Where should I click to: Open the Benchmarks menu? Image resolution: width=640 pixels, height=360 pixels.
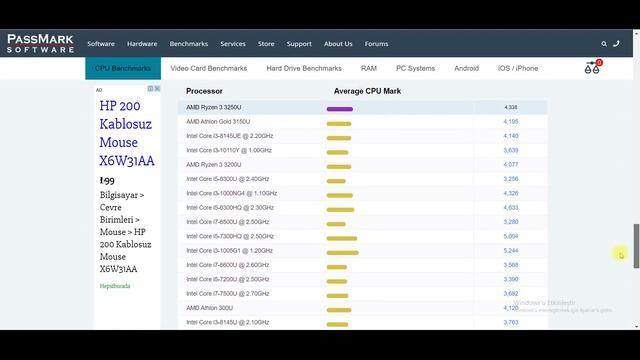pyautogui.click(x=189, y=44)
